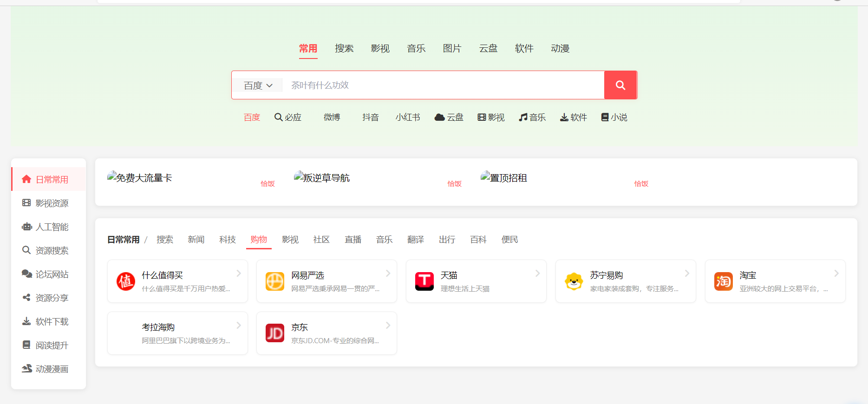Click the book icon next to 小说
Image resolution: width=868 pixels, height=404 pixels.
click(x=605, y=117)
